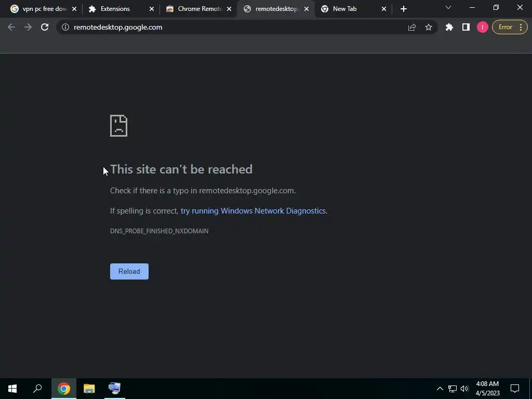Expand the tab search dropdown arrow
Image resolution: width=532 pixels, height=399 pixels.
point(448,7)
